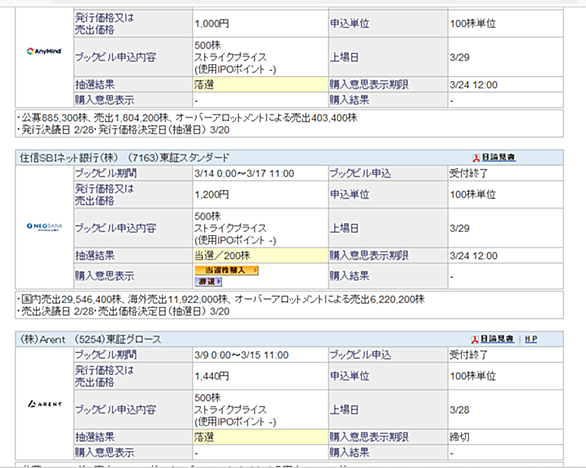Click the AnyMind company logo
This screenshot has height=468, width=586.
pos(44,51)
